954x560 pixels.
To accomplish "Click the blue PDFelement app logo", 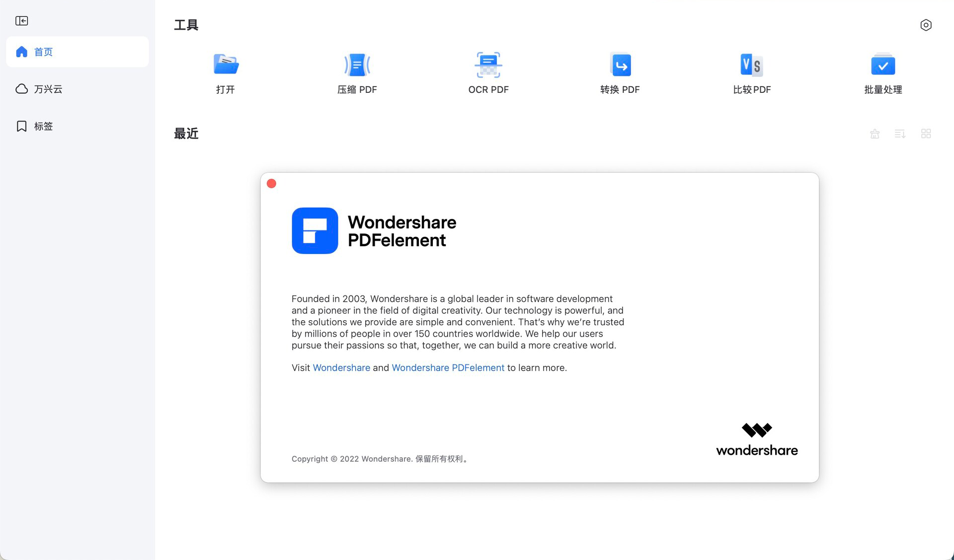I will 315,231.
